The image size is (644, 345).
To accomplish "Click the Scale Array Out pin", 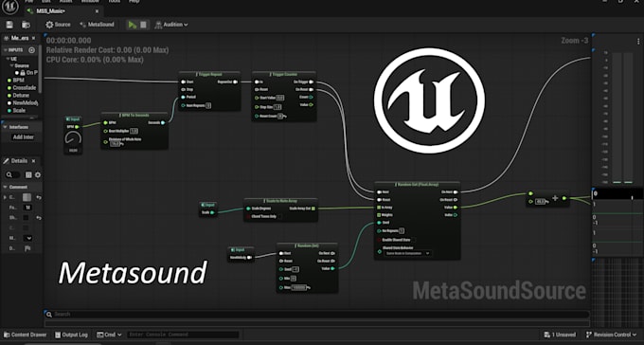I will click(x=313, y=209).
